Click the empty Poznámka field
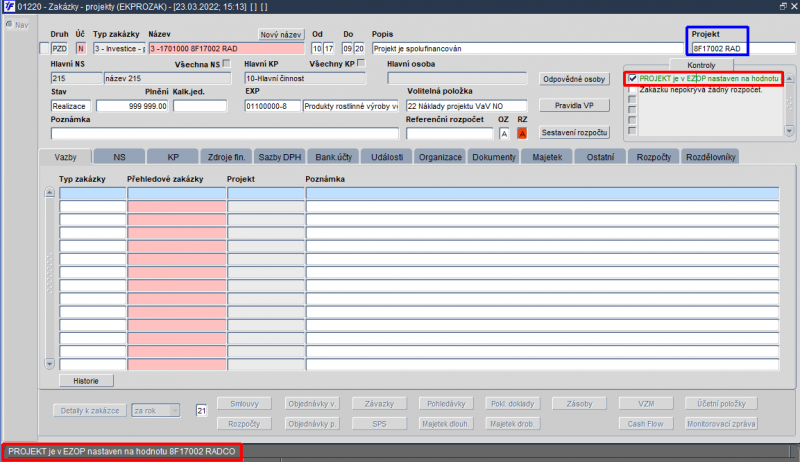 tap(224, 133)
